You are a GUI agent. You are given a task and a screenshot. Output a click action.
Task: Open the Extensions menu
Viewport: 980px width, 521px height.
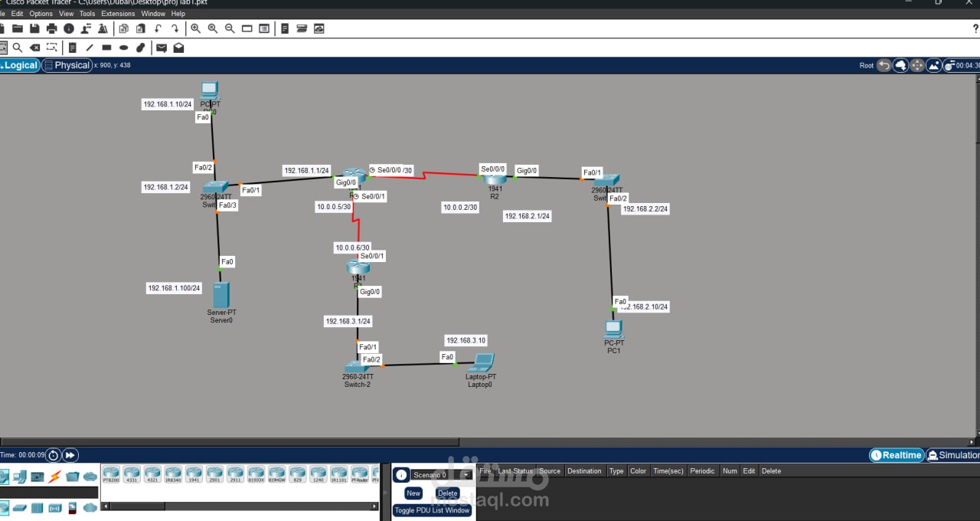pos(118,14)
